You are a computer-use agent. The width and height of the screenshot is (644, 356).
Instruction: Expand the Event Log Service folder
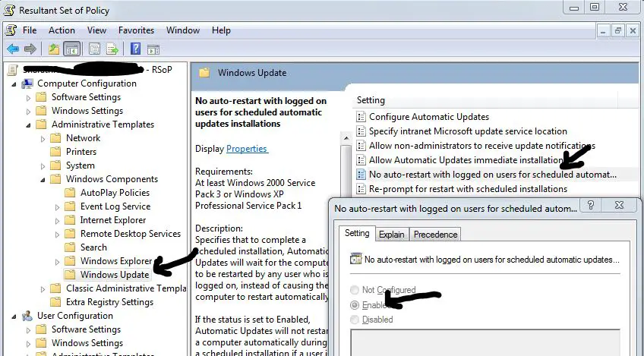coord(58,207)
